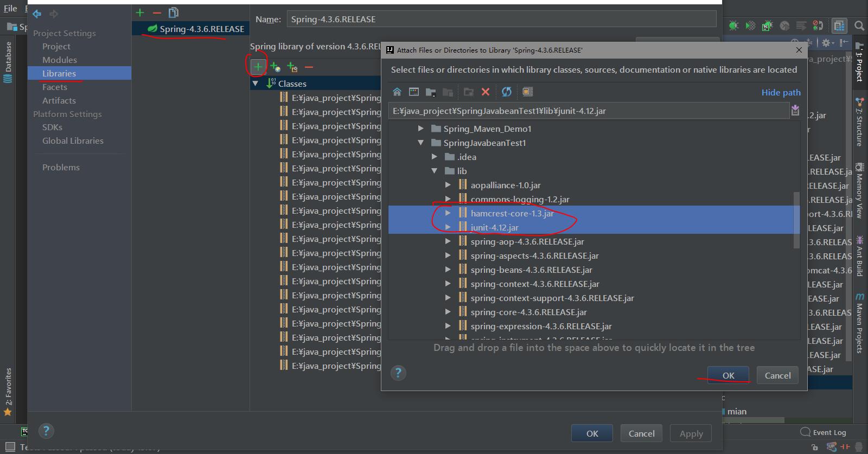
Task: Click the Specify Documentation URL icon
Action: click(275, 67)
